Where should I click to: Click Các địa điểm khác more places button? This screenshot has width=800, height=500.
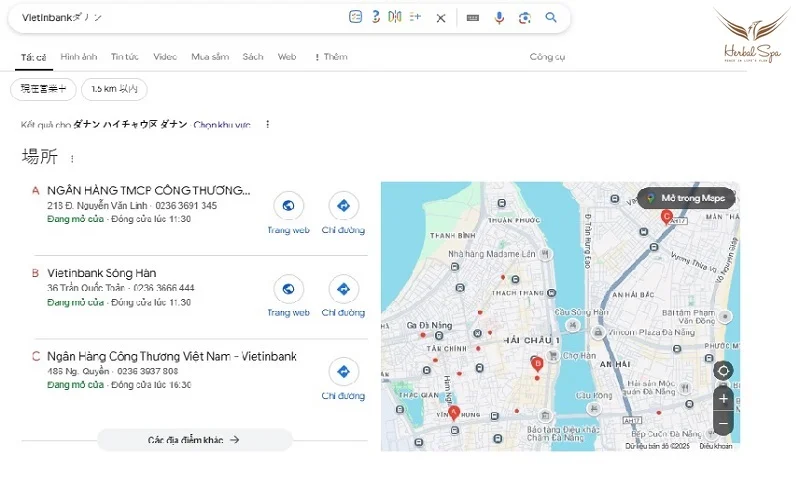pos(194,440)
